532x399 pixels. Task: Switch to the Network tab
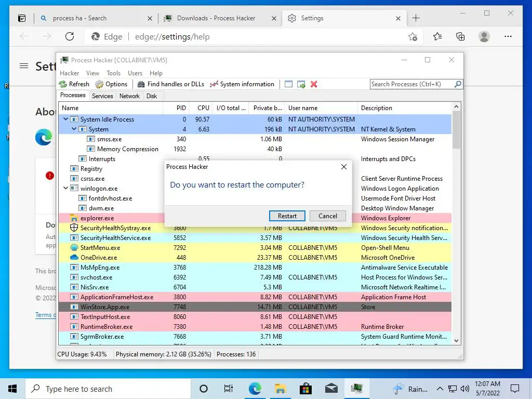tap(129, 96)
